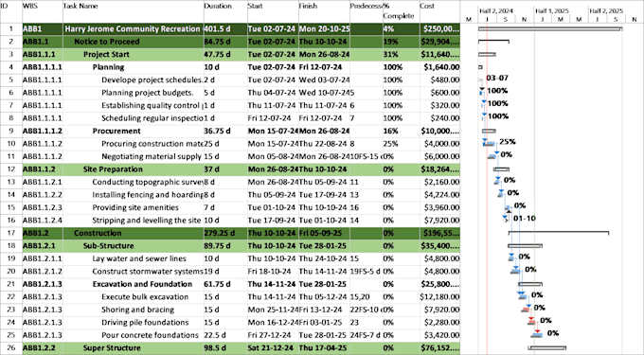Select the 'Project Start' summary row
Screen dimensions: 644x355
click(230, 55)
